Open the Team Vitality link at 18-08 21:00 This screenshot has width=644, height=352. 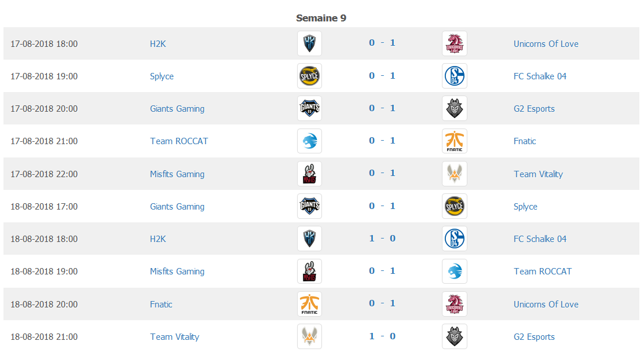tap(174, 337)
